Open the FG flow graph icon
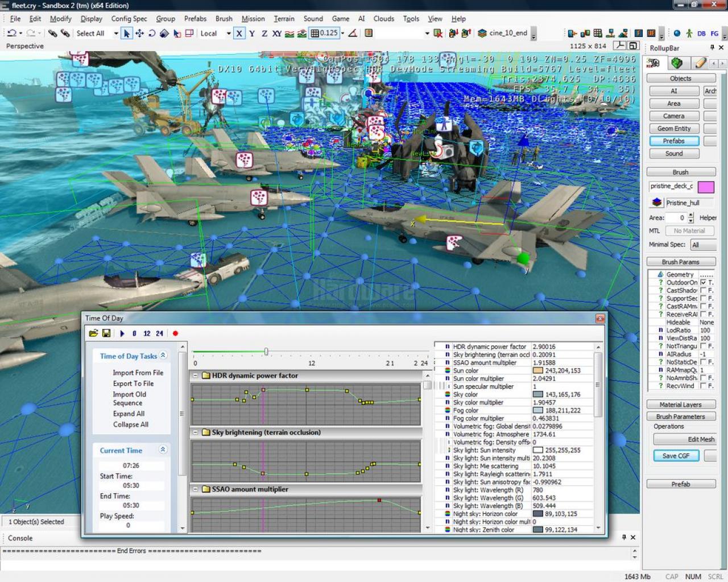This screenshot has width=728, height=582. [x=714, y=33]
